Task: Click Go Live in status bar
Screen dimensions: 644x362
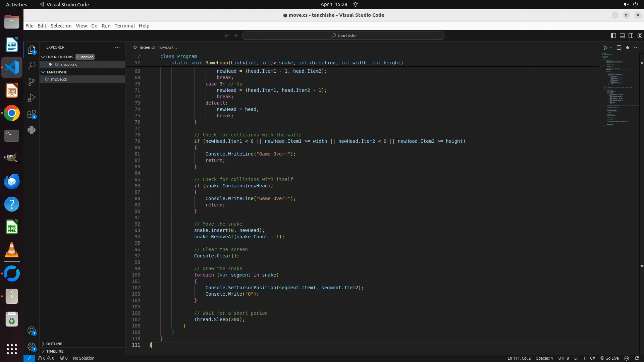Action: coord(609,358)
